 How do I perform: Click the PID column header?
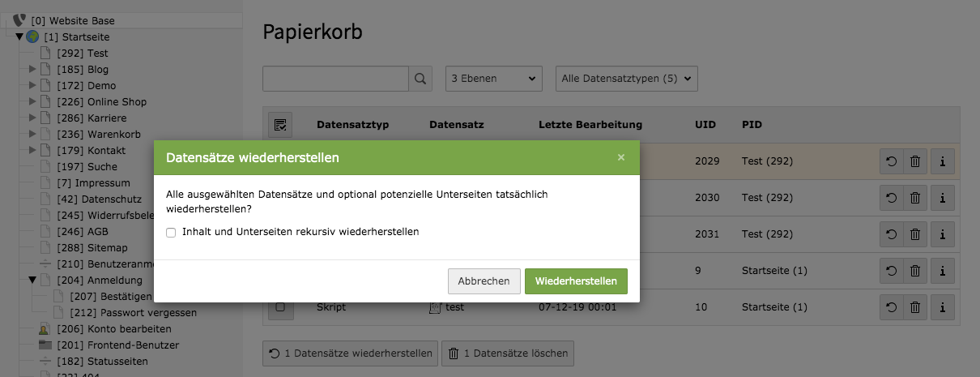(752, 125)
